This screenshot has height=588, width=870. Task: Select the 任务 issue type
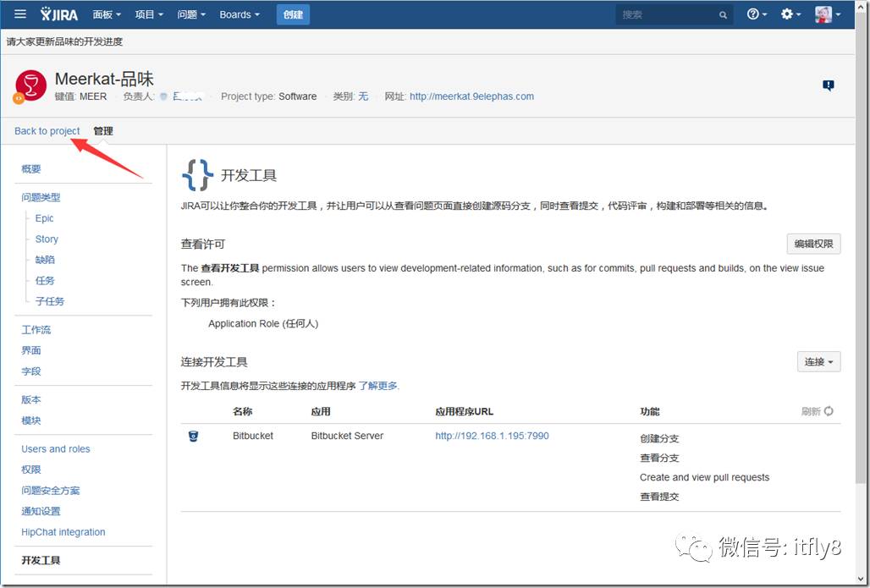pos(45,281)
